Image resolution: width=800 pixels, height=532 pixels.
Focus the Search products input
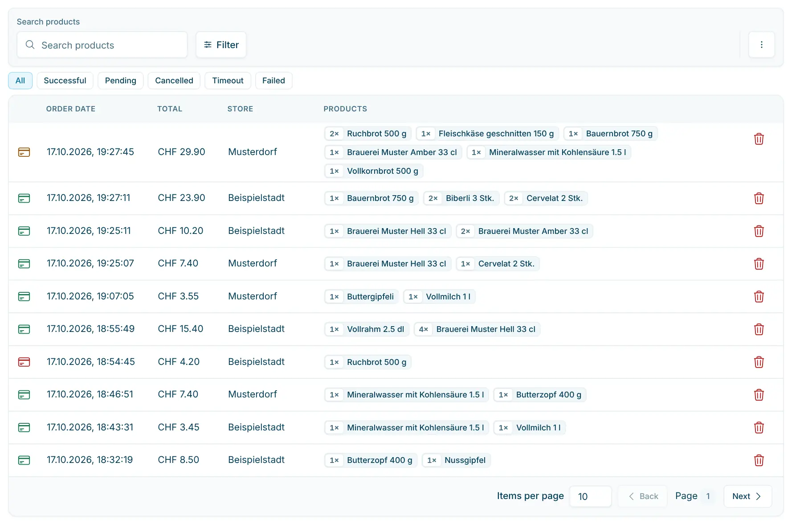pos(102,45)
